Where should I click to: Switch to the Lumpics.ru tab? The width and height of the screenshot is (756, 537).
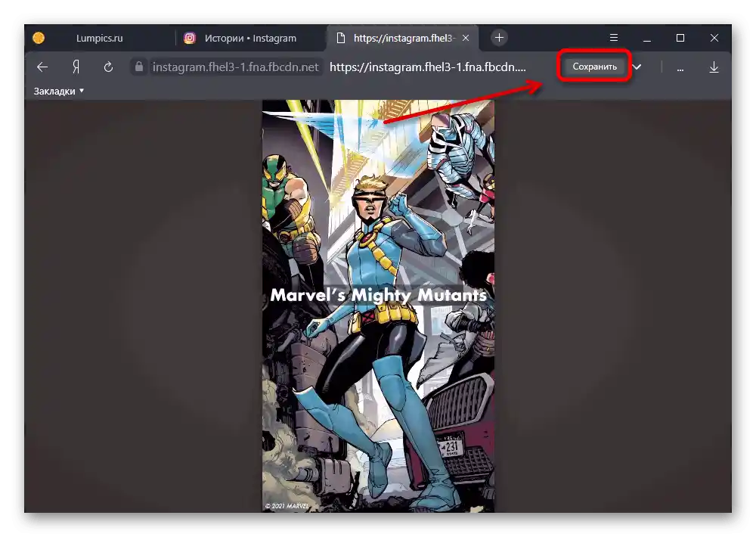point(99,38)
